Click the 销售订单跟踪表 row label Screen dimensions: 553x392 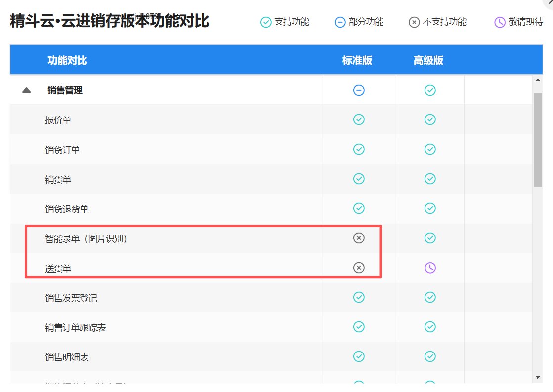tap(76, 327)
